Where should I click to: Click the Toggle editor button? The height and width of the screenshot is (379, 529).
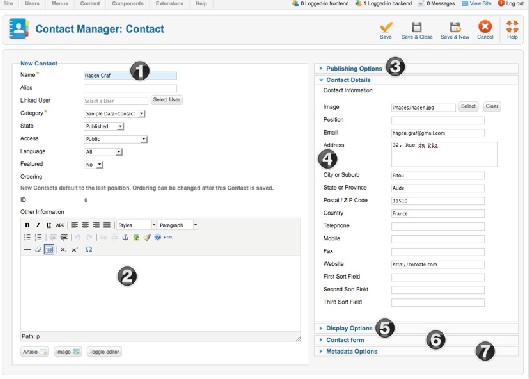[x=104, y=352]
